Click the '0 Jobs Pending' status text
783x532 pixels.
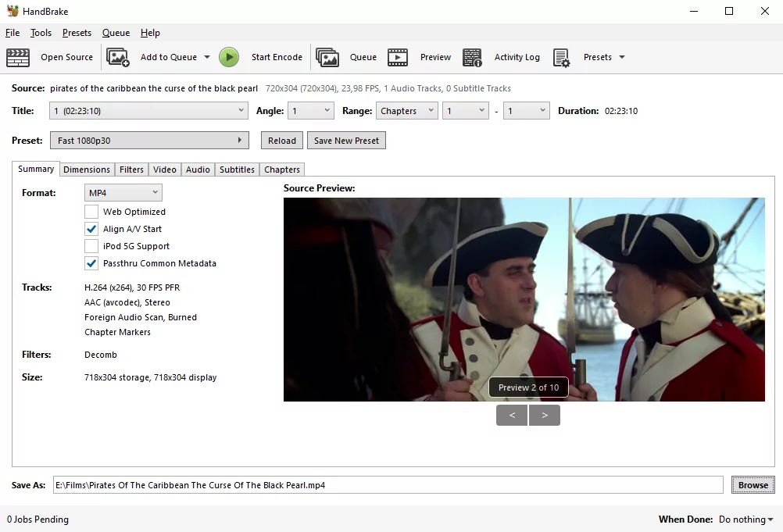point(38,520)
